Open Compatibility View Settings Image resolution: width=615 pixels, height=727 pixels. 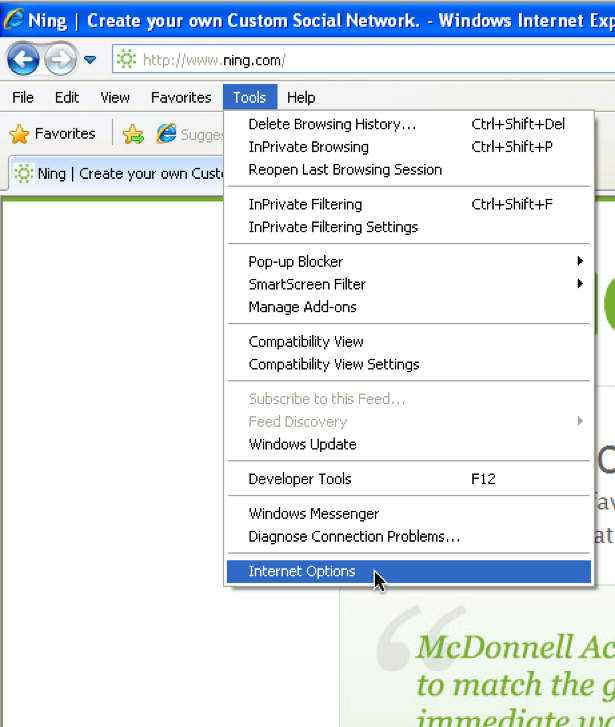pyautogui.click(x=409, y=364)
